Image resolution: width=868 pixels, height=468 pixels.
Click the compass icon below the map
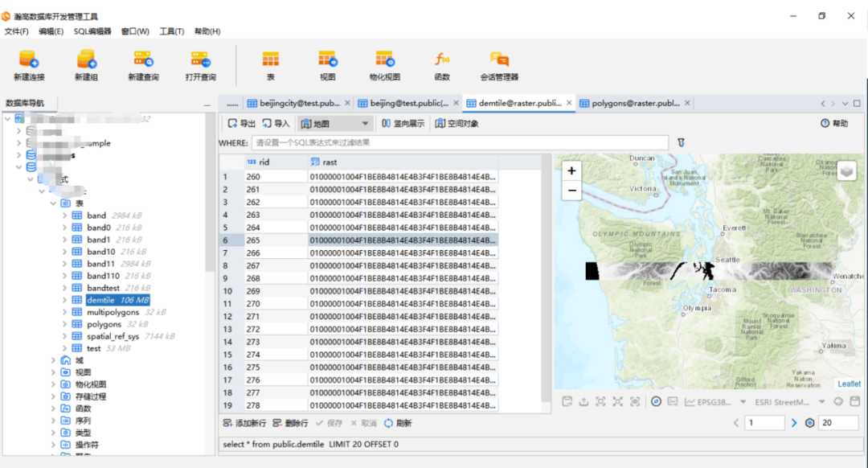[x=656, y=401]
